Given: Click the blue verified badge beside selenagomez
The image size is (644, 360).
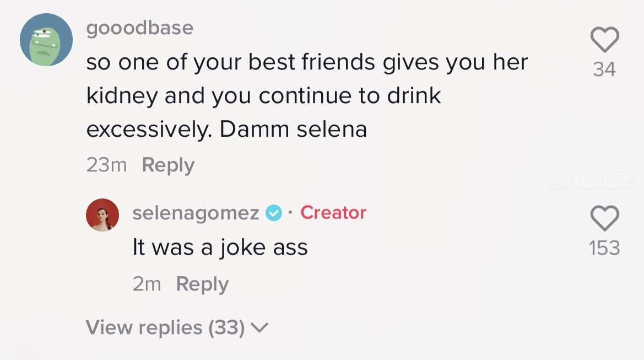Looking at the screenshot, I should coord(274,213).
